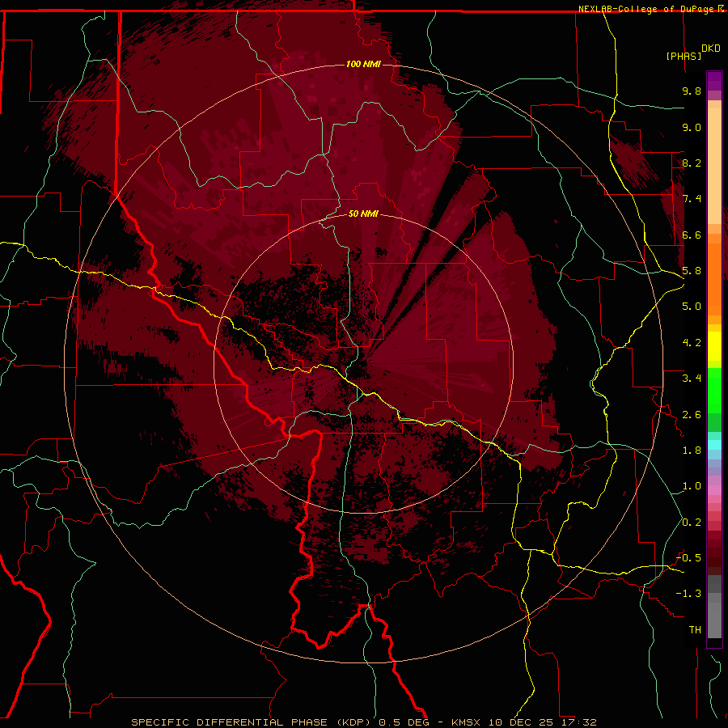Click the cyan band of the color bar

click(x=714, y=445)
